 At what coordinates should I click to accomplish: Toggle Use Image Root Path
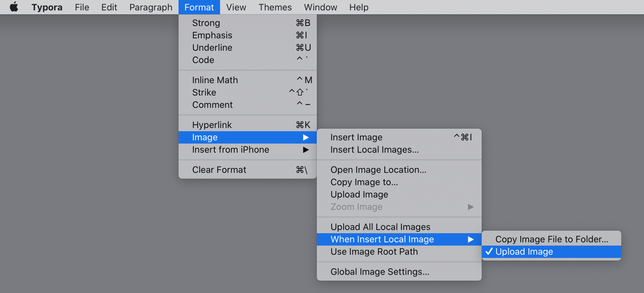374,251
